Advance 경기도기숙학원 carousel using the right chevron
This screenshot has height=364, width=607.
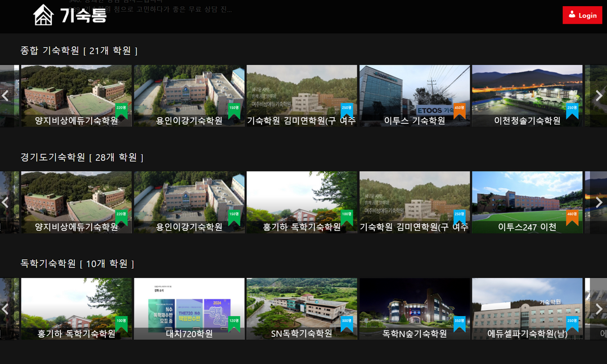pos(599,202)
